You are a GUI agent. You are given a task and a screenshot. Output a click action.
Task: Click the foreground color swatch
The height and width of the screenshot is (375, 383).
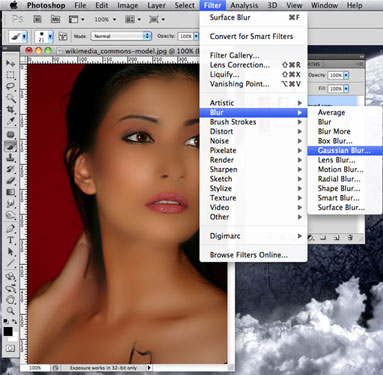pyautogui.click(x=8, y=331)
